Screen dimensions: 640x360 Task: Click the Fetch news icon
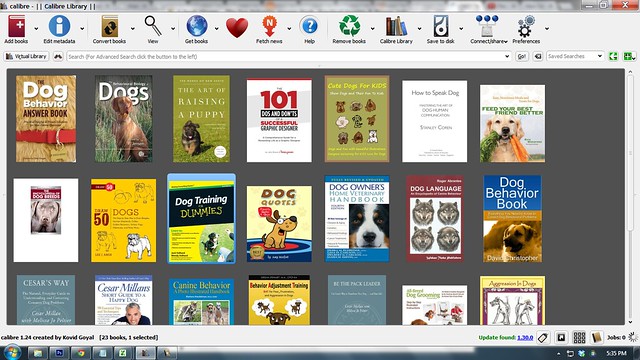click(269, 26)
